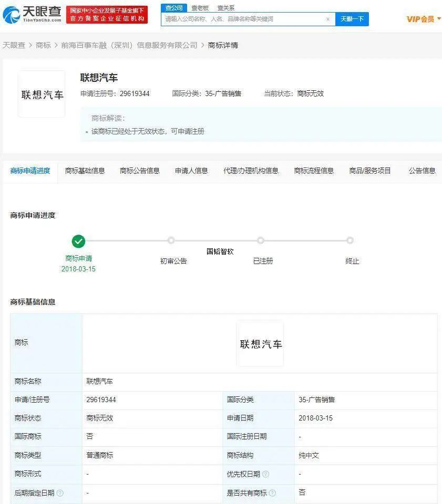
Task: Click the 商标名称 value 联想汽车
Action: tap(99, 382)
